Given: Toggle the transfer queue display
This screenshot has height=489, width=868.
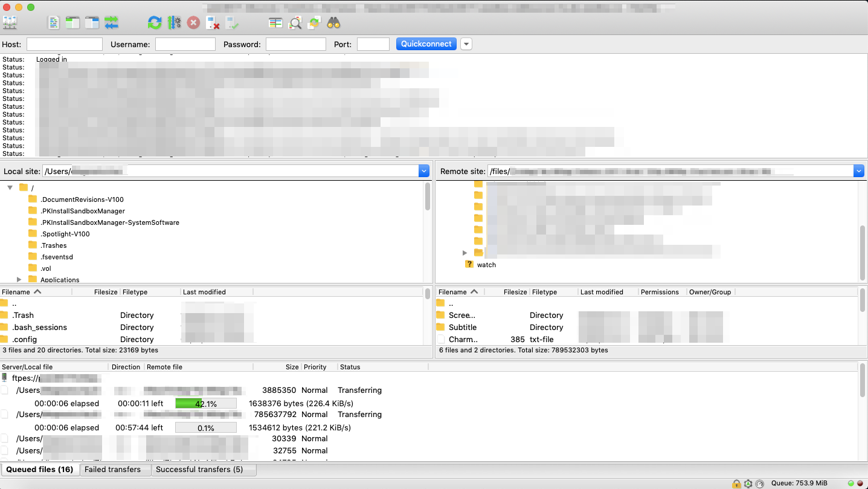Looking at the screenshot, I should pos(111,23).
